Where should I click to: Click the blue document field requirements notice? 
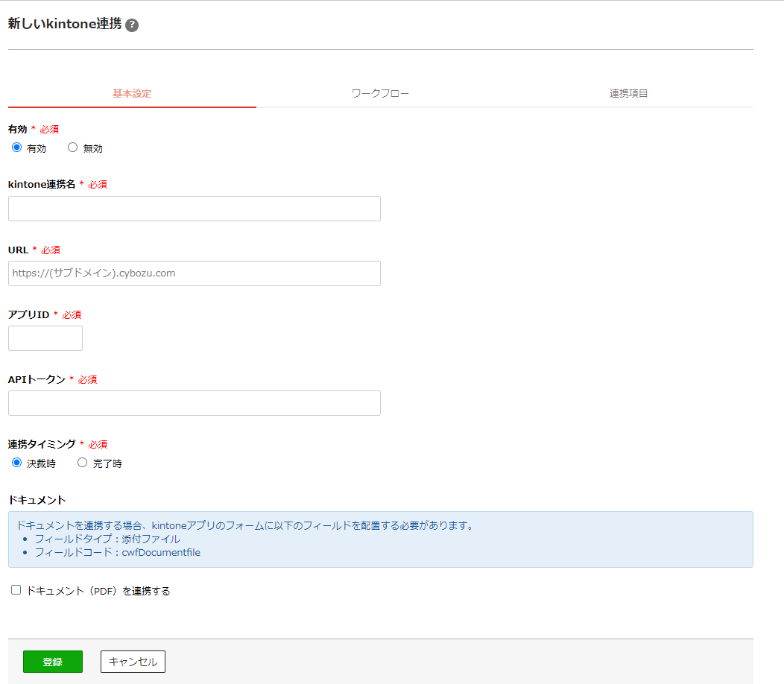pos(380,539)
